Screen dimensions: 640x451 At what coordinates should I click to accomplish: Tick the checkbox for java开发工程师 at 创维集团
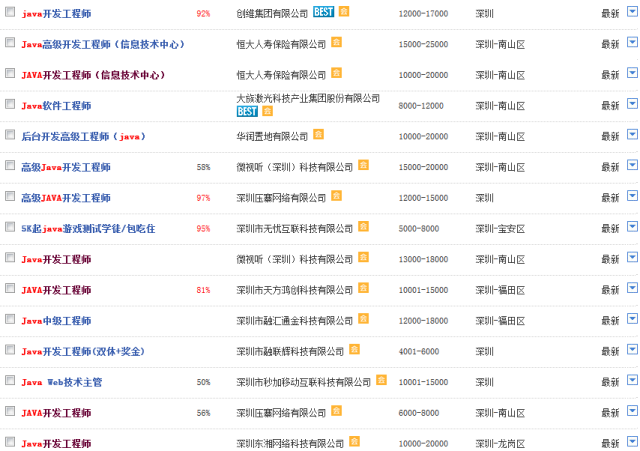(x=10, y=12)
